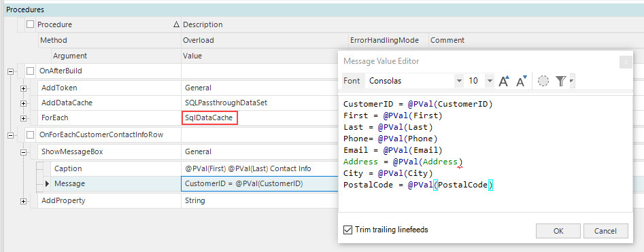Place cursor on the First = @PVal(First) line
Viewport: 644px width, 252px height.
click(x=392, y=115)
